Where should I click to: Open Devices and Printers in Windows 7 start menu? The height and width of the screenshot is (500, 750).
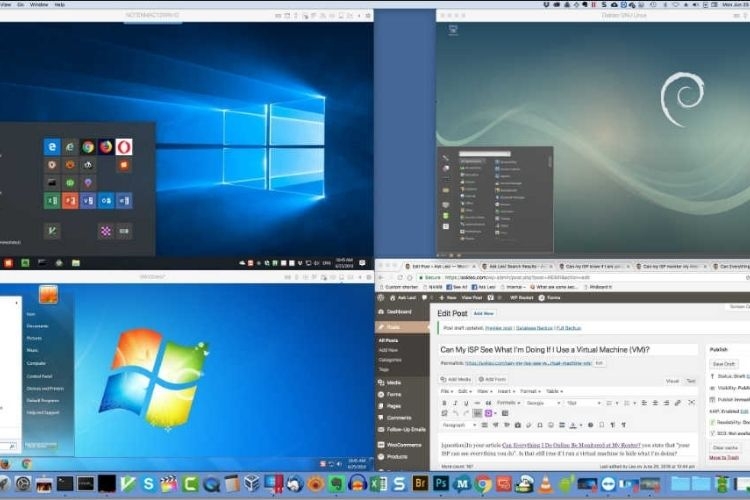coord(45,389)
